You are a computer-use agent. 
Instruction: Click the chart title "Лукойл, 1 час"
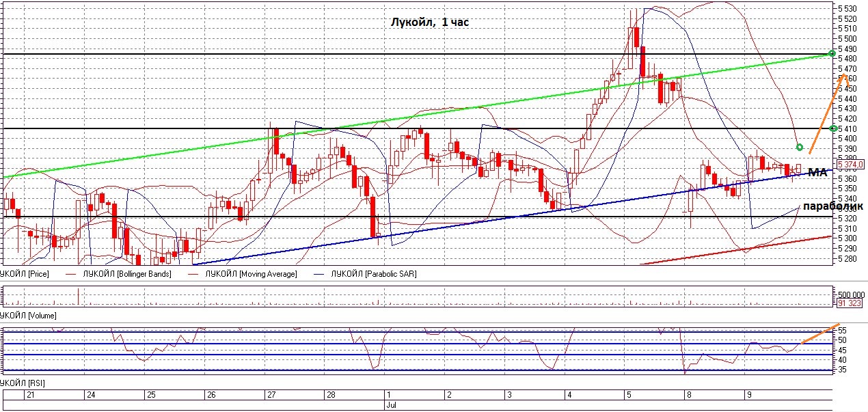pyautogui.click(x=429, y=23)
